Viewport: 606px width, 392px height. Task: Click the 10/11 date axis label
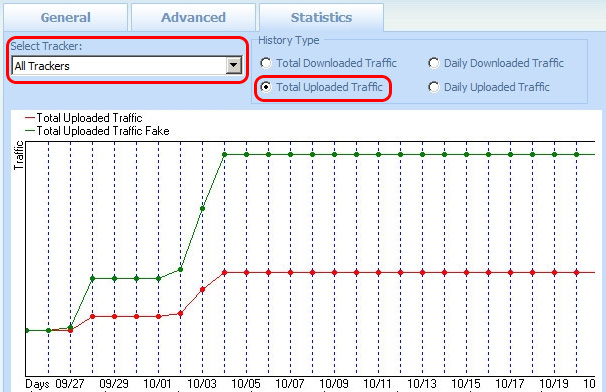coord(378,384)
